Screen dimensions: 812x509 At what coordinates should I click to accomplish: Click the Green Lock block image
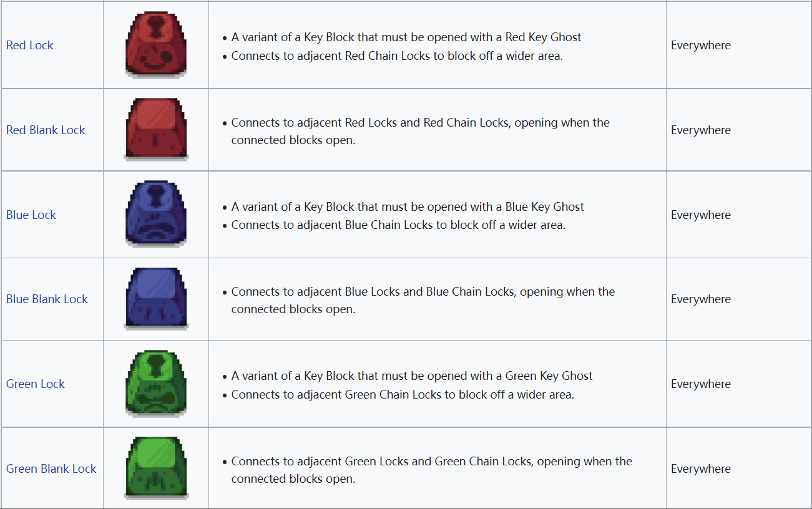(156, 384)
